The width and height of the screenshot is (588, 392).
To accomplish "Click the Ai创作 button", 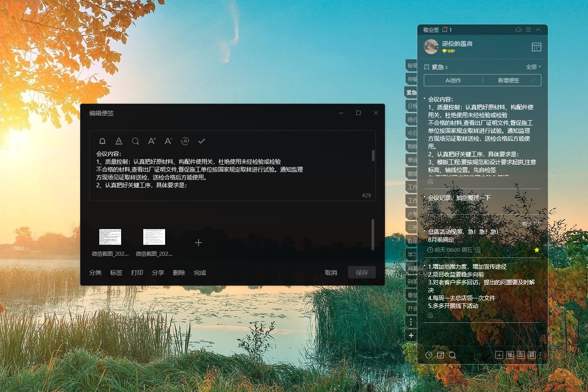I will point(453,80).
